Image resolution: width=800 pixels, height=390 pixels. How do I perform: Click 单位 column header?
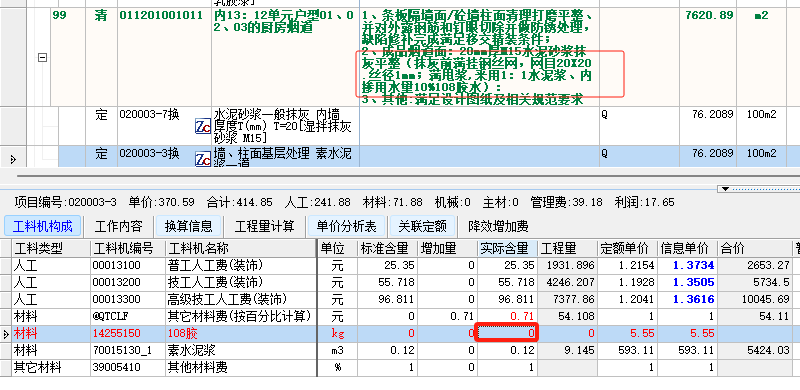pos(337,249)
